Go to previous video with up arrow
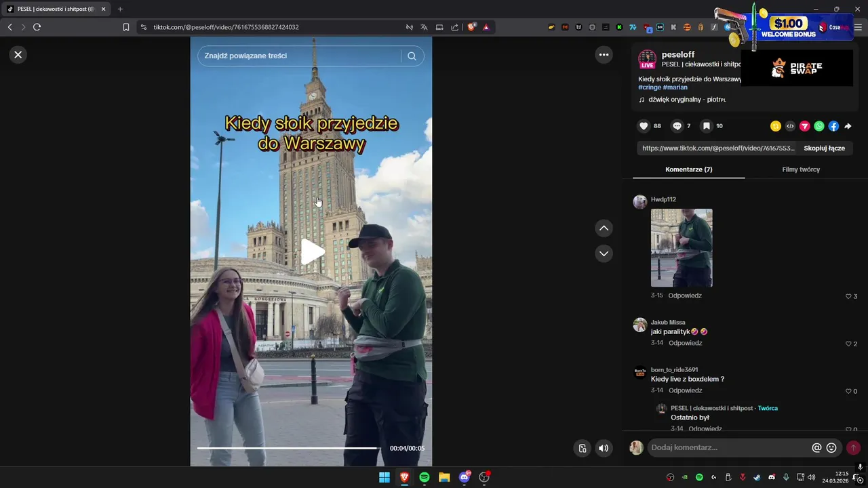 coord(604,228)
